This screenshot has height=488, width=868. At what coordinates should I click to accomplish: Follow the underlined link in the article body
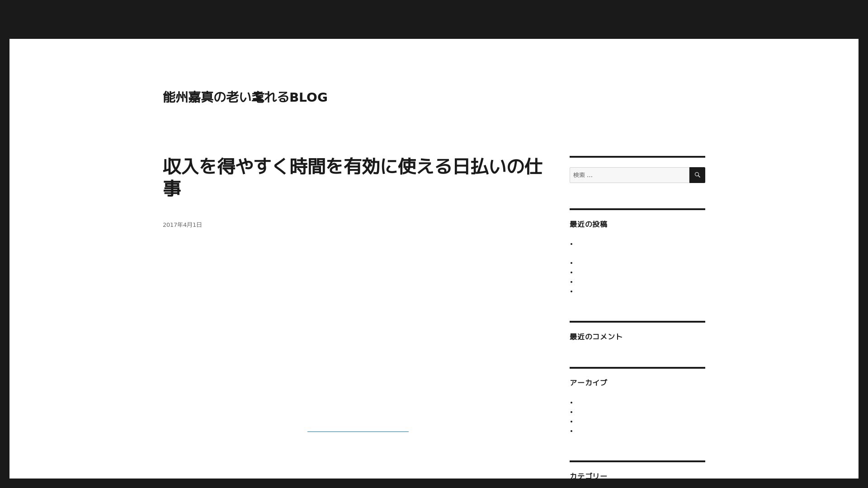pyautogui.click(x=358, y=430)
